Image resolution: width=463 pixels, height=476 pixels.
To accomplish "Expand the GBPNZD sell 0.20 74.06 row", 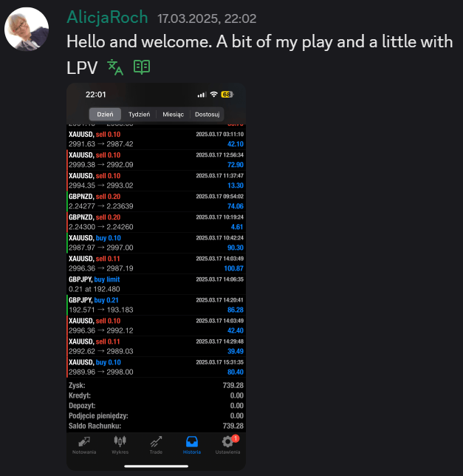I will [x=156, y=201].
